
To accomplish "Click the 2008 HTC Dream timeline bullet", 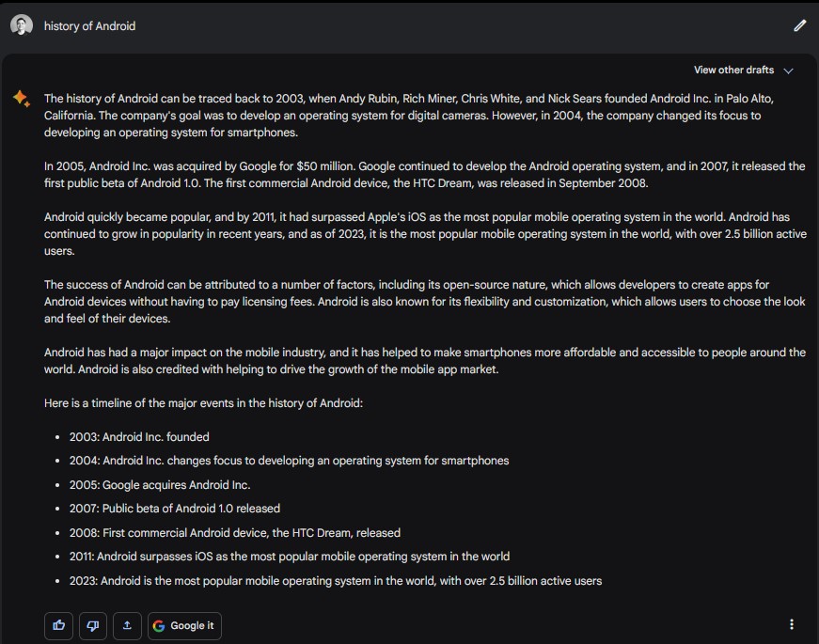I will tap(234, 533).
